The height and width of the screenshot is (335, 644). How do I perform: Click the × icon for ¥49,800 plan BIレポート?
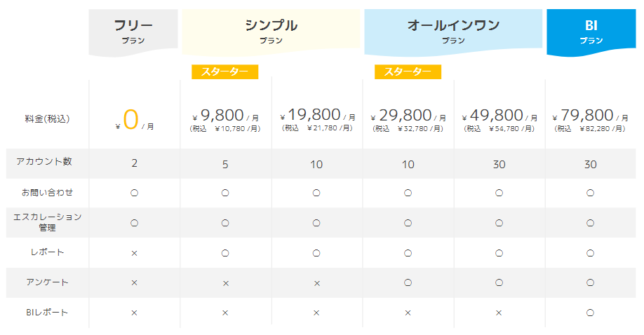[499, 312]
